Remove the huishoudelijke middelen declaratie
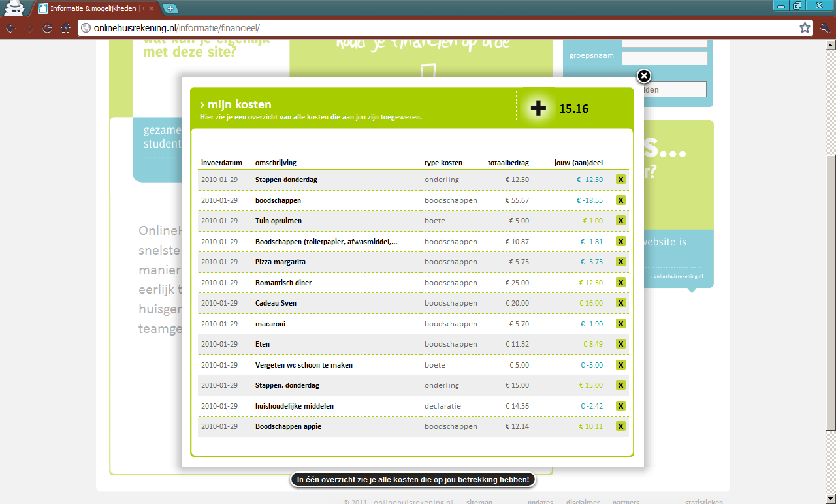 point(620,406)
